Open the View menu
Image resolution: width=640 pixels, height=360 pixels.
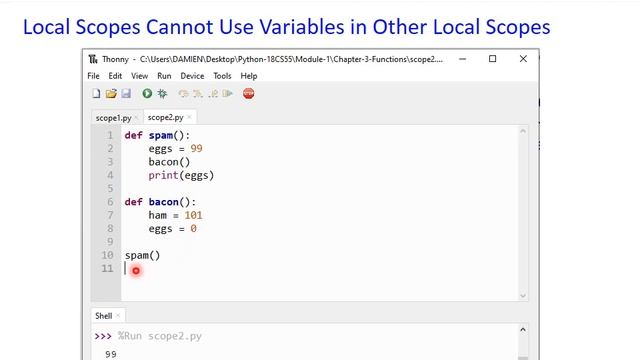[139, 76]
